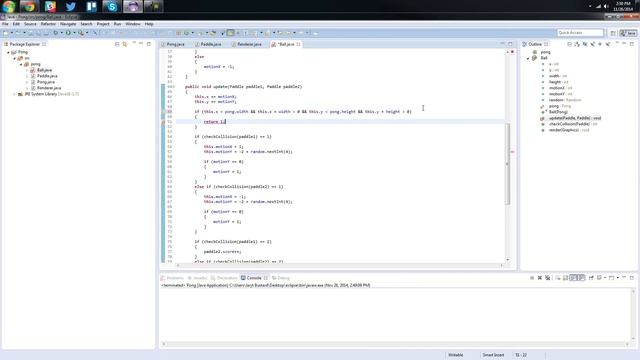This screenshot has height=360, width=640.
Task: Open Chrome from the Windows taskbar
Action: tap(29, 6)
